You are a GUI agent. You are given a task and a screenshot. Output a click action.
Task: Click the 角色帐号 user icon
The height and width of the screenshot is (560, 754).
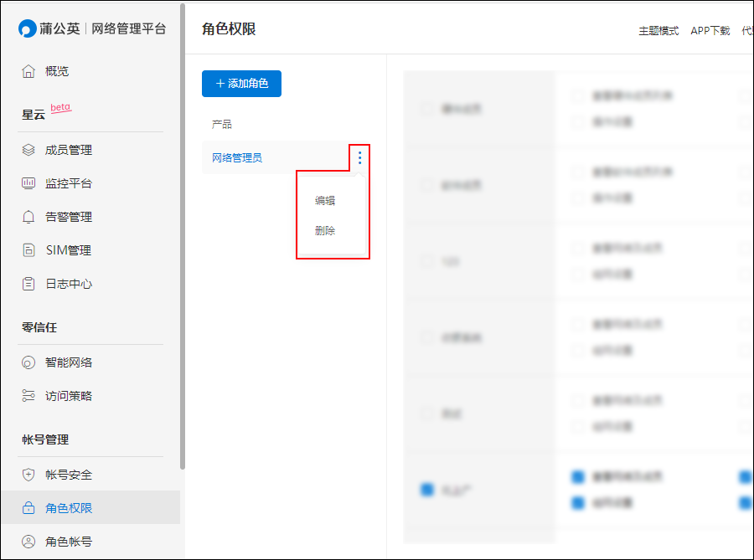tap(28, 542)
